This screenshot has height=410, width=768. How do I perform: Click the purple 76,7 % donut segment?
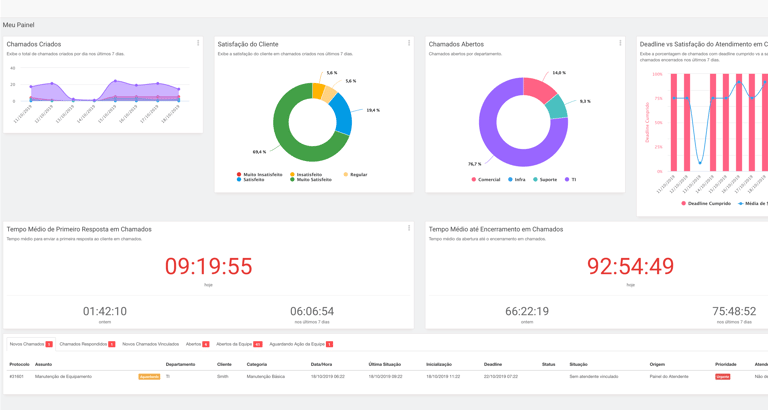[490, 142]
